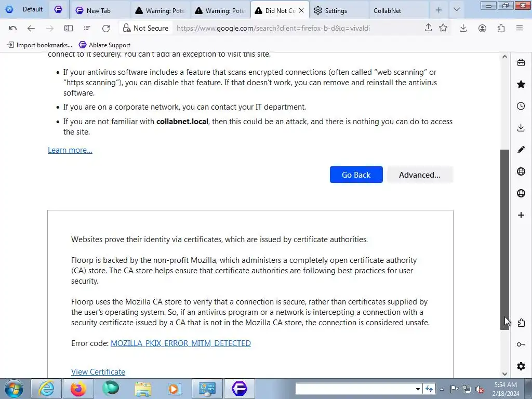This screenshot has width=532, height=399.
Task: Open the tab list icon beside sidebar toggle
Action: (87, 28)
